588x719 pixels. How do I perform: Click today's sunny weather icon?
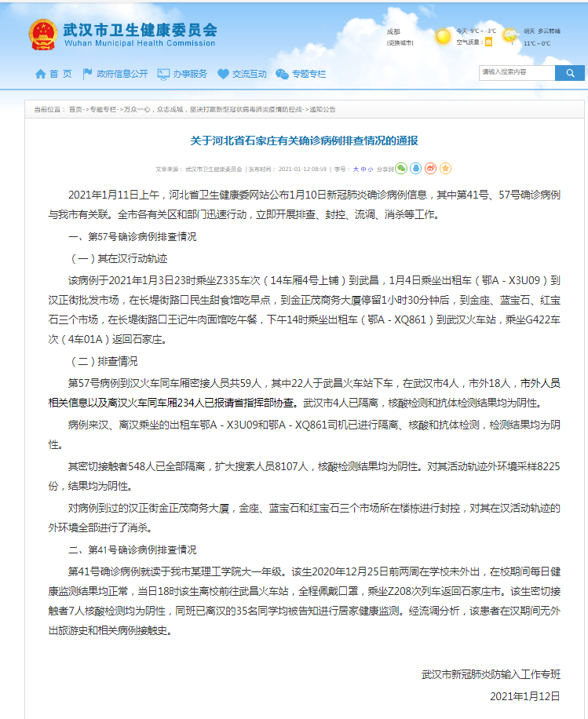(x=443, y=36)
